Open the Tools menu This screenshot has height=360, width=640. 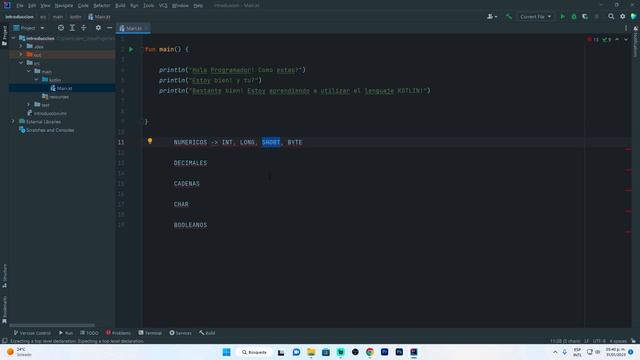pos(149,6)
